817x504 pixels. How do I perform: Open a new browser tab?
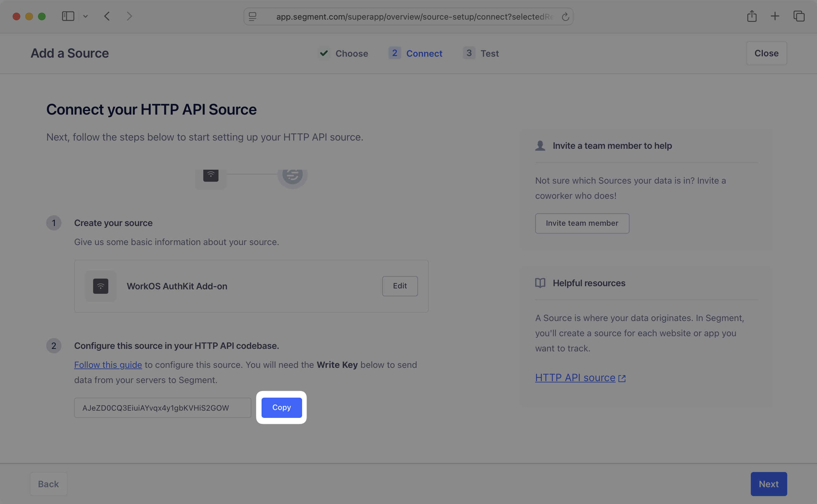(775, 16)
